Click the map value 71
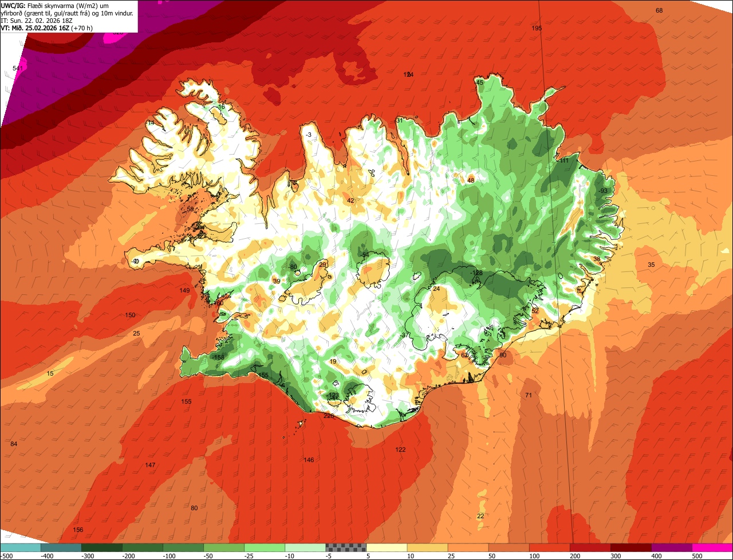The image size is (733, 560). [x=529, y=395]
